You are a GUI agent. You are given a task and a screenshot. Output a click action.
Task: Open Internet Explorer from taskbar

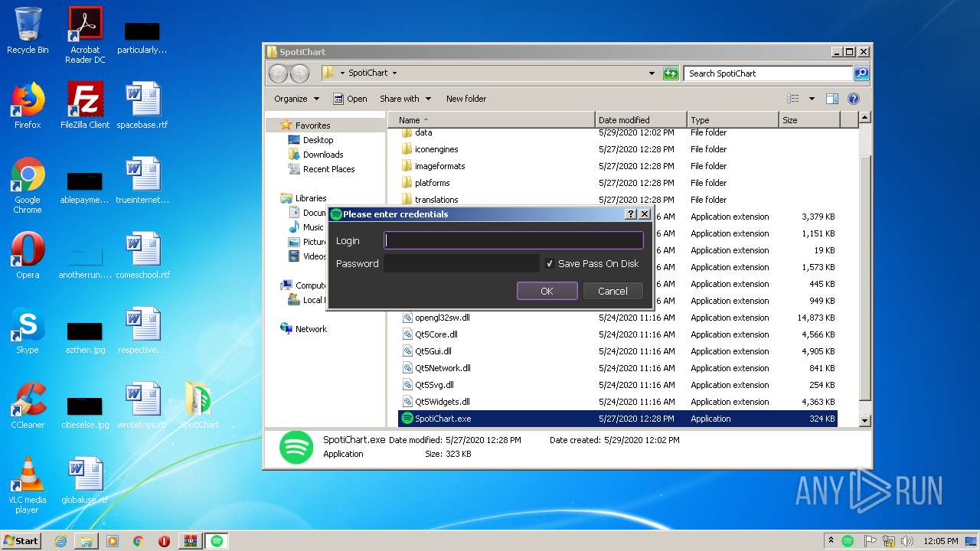coord(60,540)
